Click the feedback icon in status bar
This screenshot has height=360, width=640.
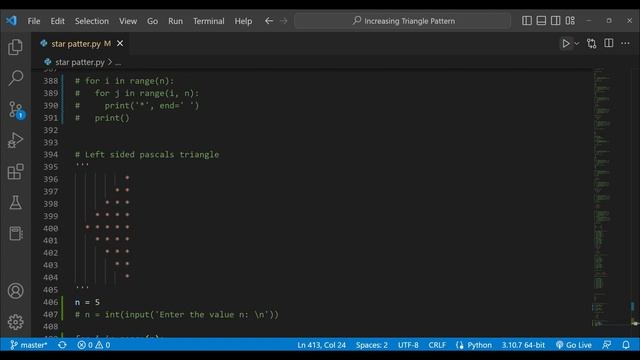(x=607, y=345)
